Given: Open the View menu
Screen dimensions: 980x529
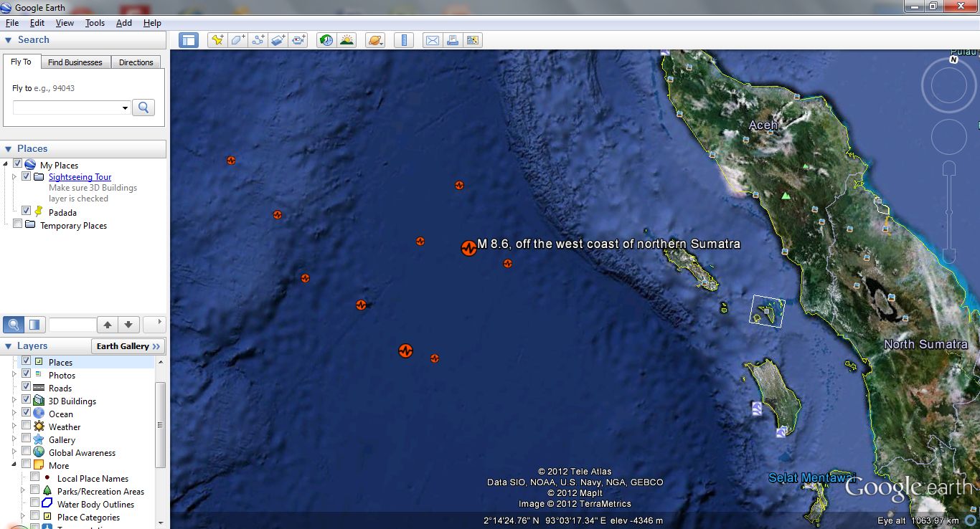Looking at the screenshot, I should [65, 23].
